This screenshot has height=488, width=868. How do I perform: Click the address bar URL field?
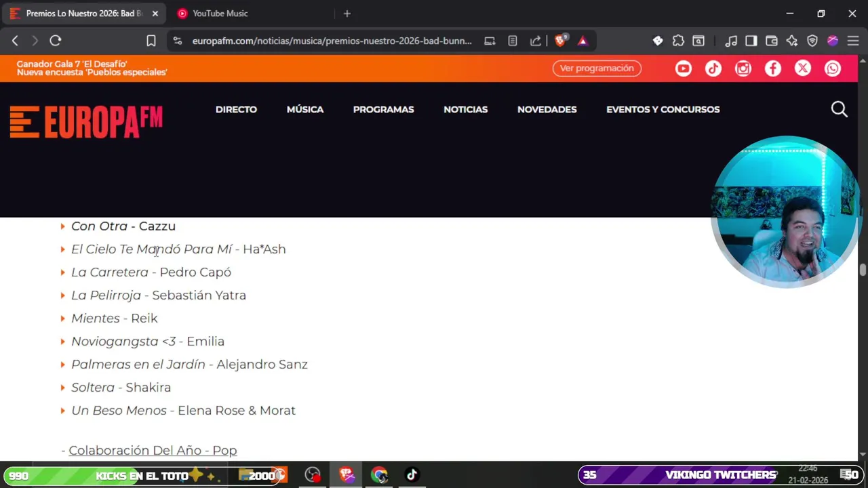[x=332, y=41]
